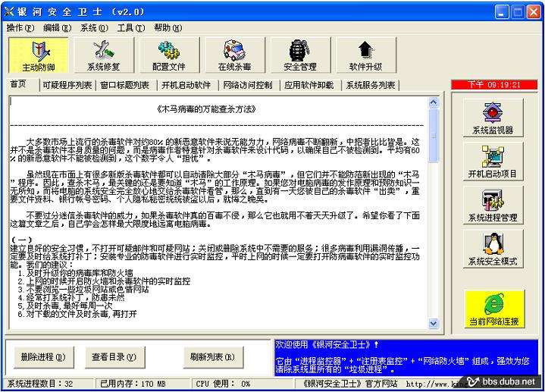The image size is (545, 392).
Task: Switch to 系统服务列表 tab
Action: 371,85
